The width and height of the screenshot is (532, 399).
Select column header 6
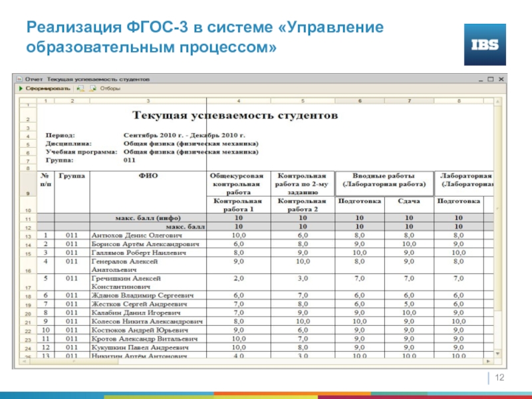click(360, 101)
